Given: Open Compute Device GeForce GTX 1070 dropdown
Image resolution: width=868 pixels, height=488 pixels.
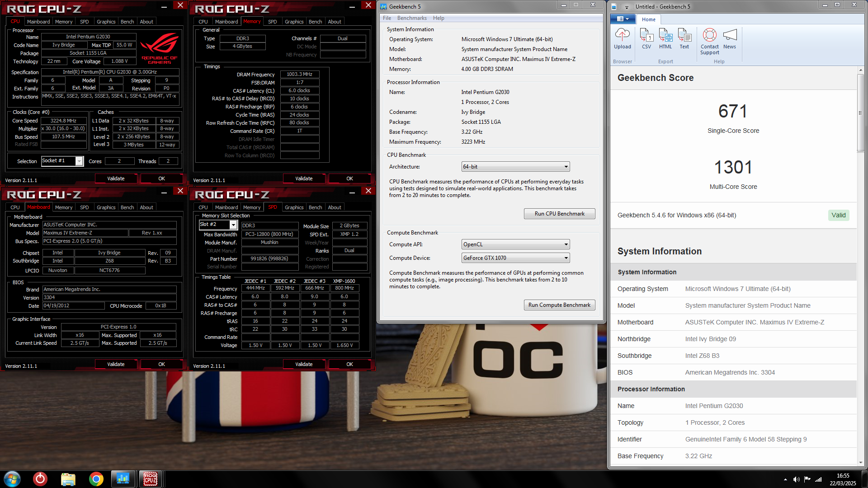Looking at the screenshot, I should click(515, 258).
